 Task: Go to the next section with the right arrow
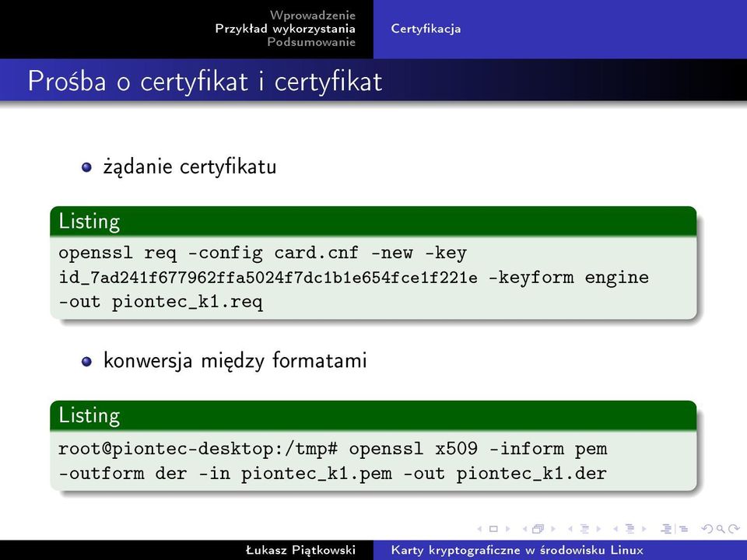pyautogui.click(x=644, y=529)
